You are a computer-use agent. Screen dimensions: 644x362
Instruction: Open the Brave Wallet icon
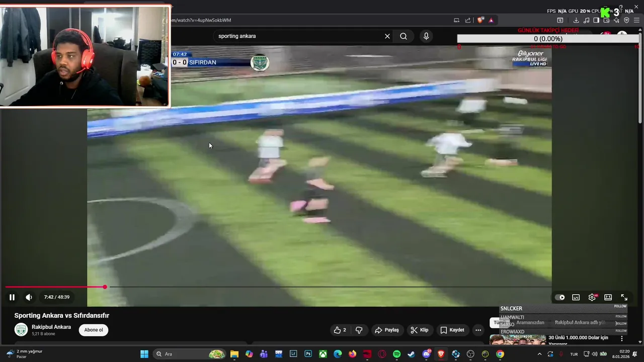click(606, 20)
